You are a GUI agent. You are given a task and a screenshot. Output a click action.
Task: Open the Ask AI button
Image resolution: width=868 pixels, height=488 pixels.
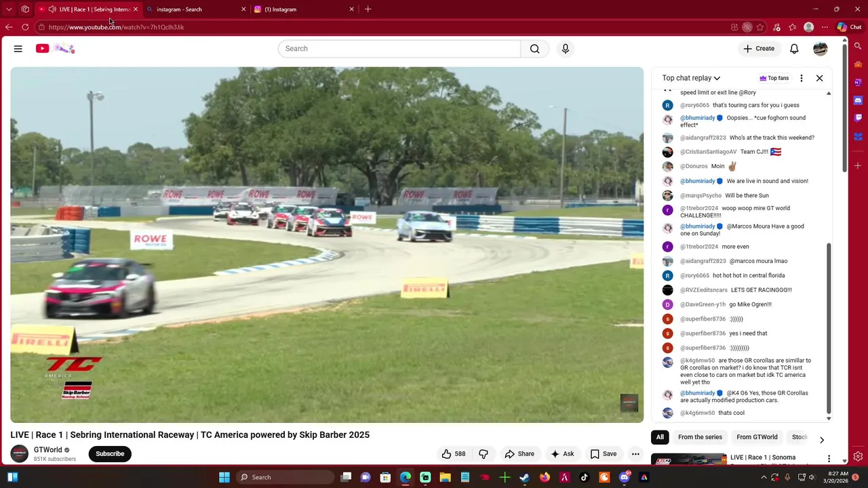coord(562,454)
